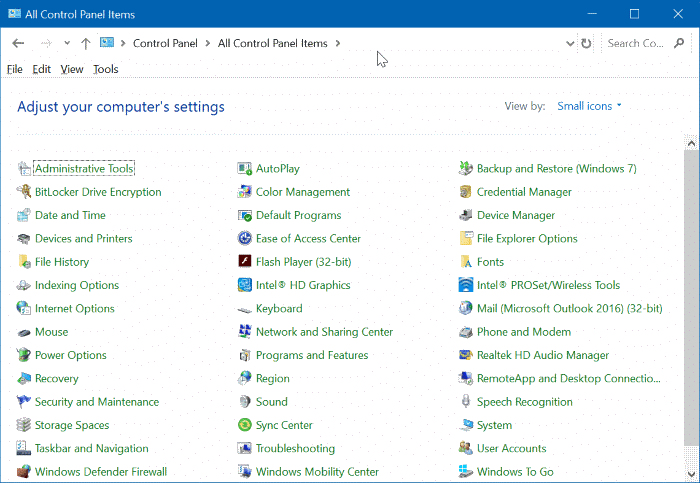
Task: Click the search magnifier icon
Action: click(x=679, y=43)
